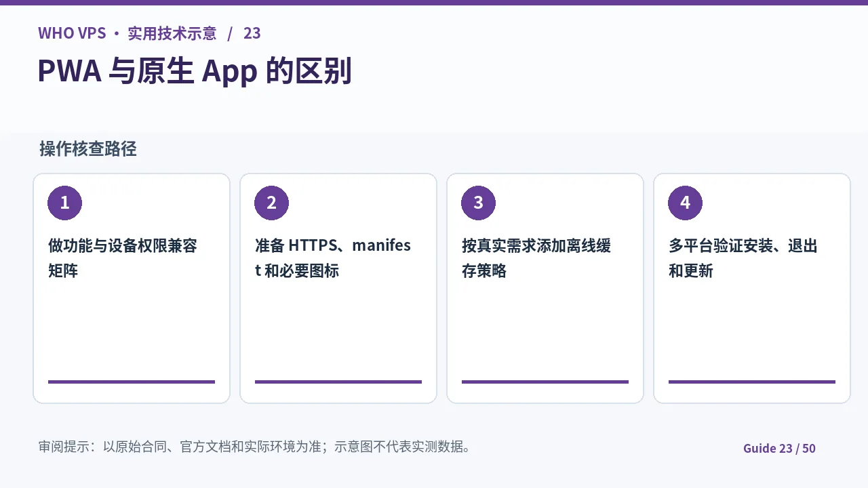Click the text "多平台验证安装、退出和更新"
This screenshot has width=868, height=488.
[x=743, y=258]
